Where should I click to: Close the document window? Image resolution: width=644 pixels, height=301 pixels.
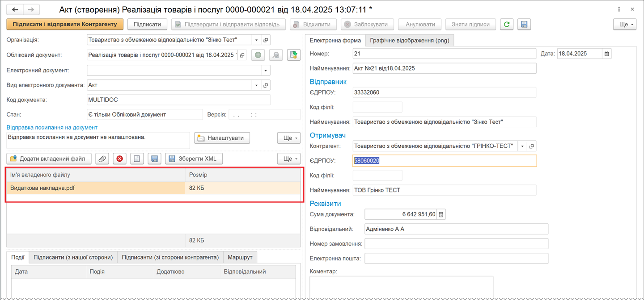pos(632,9)
